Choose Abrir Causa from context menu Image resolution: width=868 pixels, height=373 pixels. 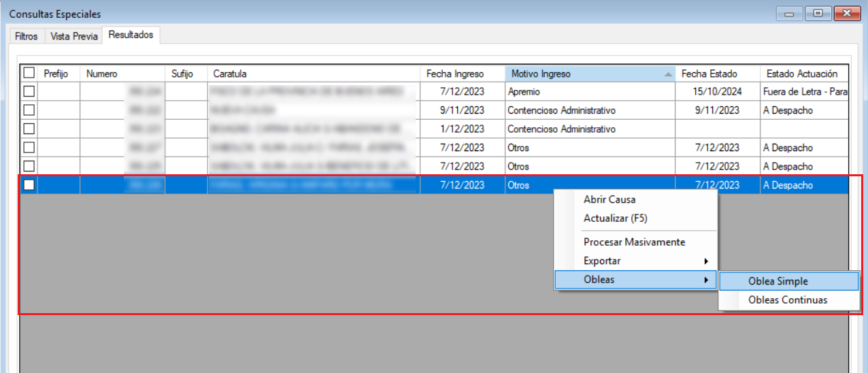(610, 199)
